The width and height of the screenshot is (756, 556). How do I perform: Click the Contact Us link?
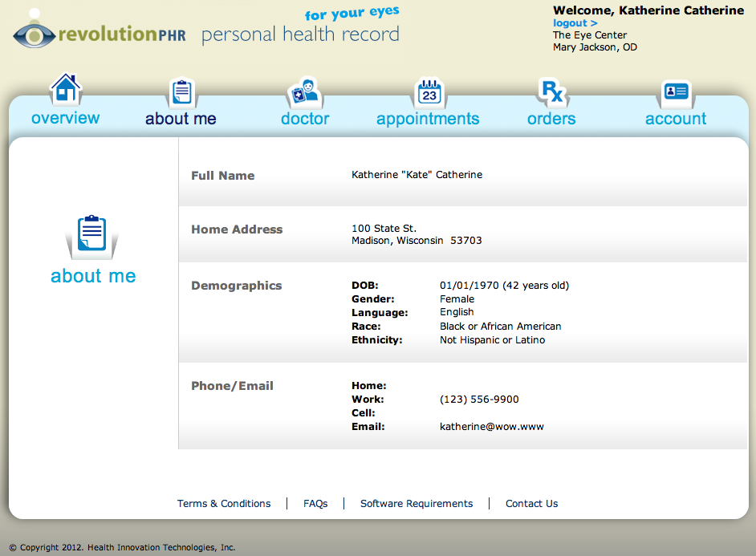[x=531, y=504]
